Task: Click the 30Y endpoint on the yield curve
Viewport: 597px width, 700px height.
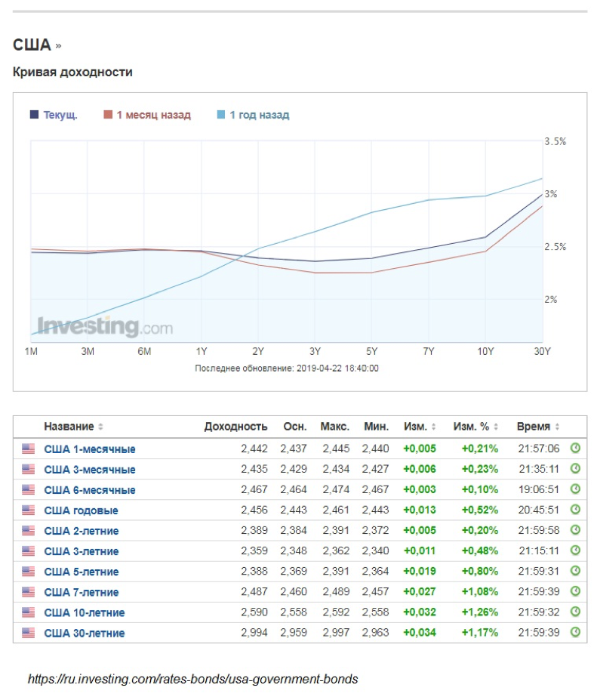Action: coord(542,194)
